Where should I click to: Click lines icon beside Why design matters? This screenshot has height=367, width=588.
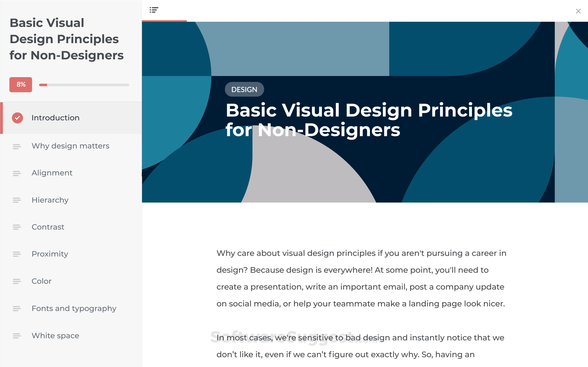[x=17, y=147]
